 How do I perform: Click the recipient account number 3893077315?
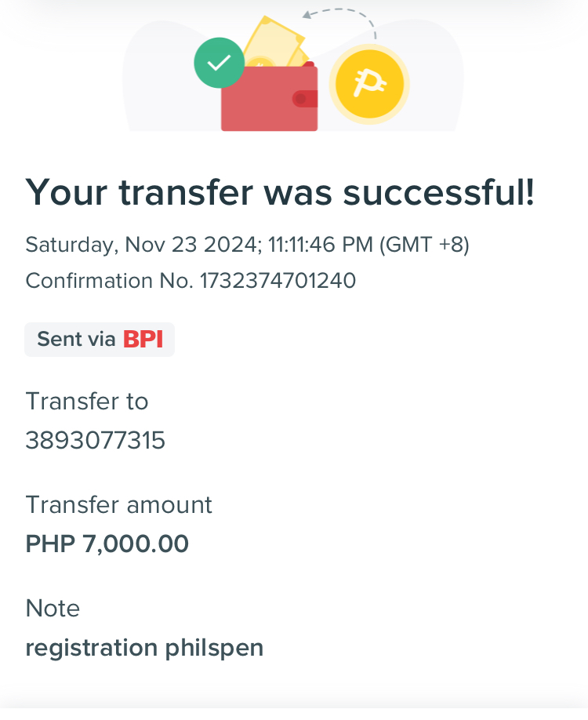coord(96,440)
